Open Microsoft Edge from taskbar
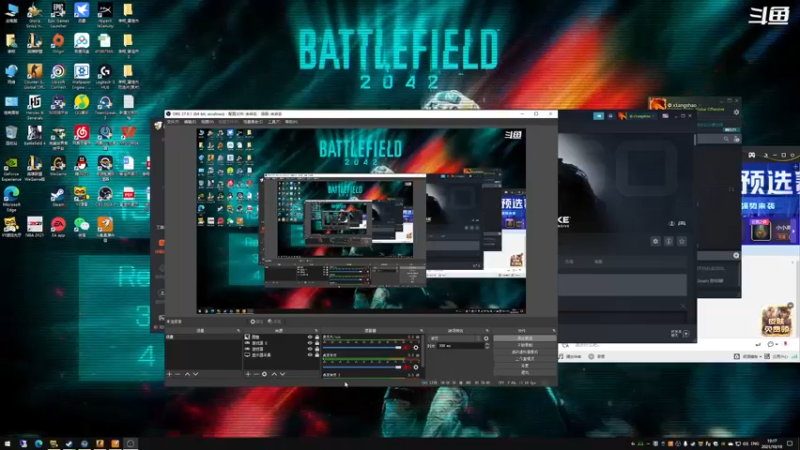The image size is (800, 450). (38, 443)
